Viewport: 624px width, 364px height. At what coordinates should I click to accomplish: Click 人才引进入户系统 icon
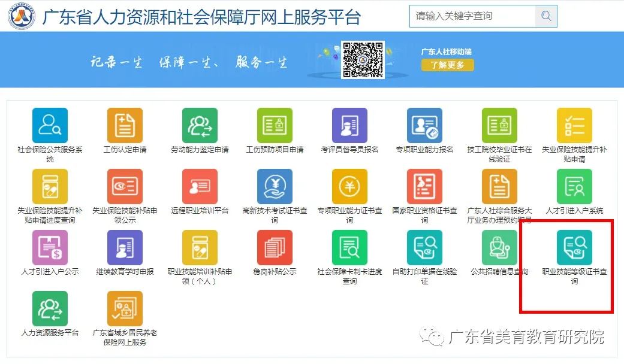point(574,187)
